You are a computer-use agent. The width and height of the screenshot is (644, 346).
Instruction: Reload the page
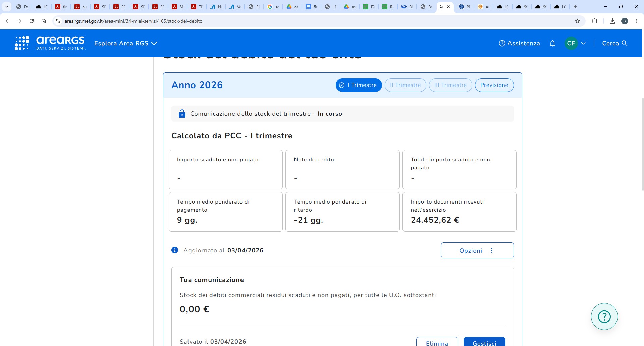tap(32, 21)
